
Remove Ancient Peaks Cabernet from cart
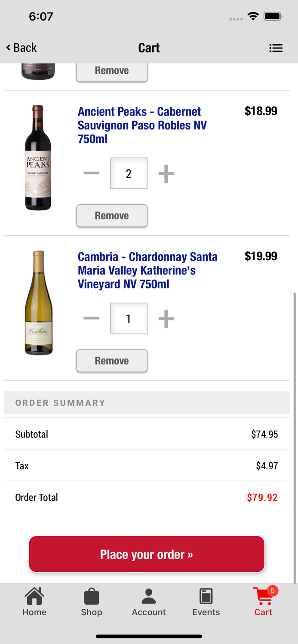112,216
